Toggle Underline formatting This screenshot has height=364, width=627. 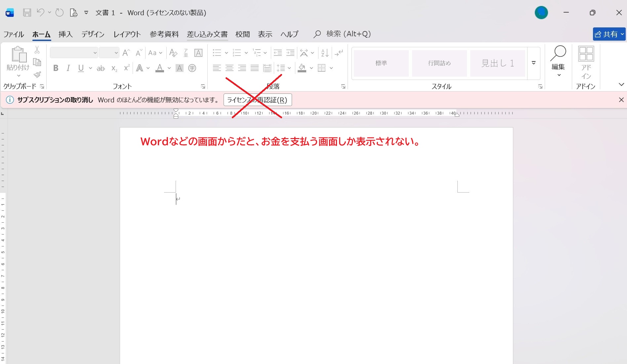81,68
